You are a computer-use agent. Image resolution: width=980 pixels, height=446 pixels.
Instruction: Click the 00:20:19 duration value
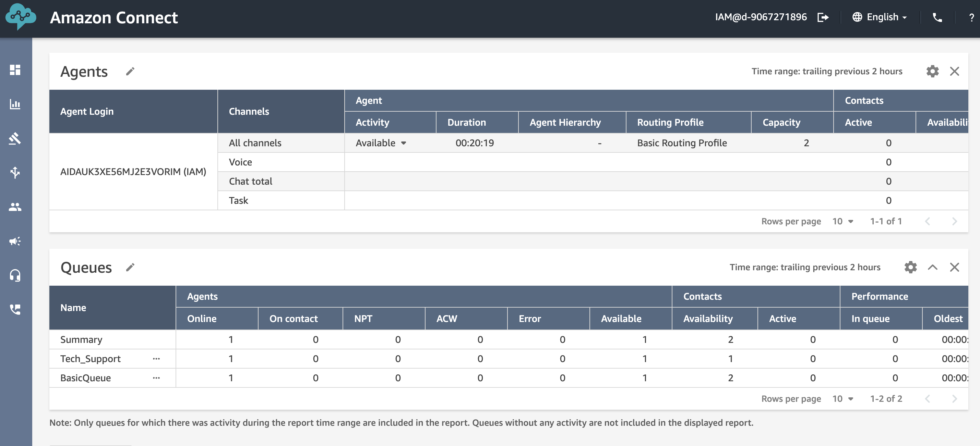[x=475, y=143]
